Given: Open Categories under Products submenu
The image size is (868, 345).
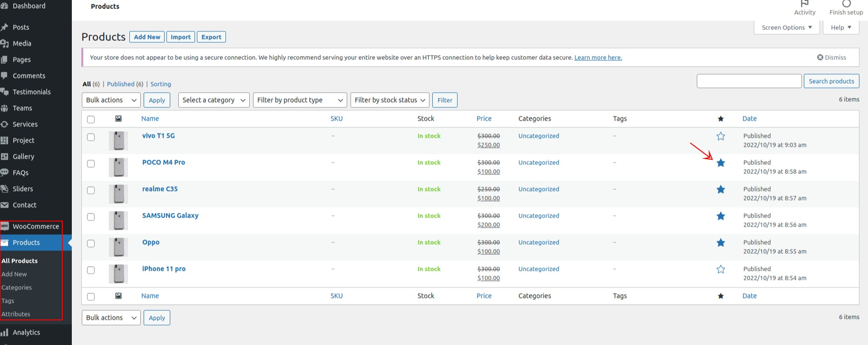Looking at the screenshot, I should [17, 287].
